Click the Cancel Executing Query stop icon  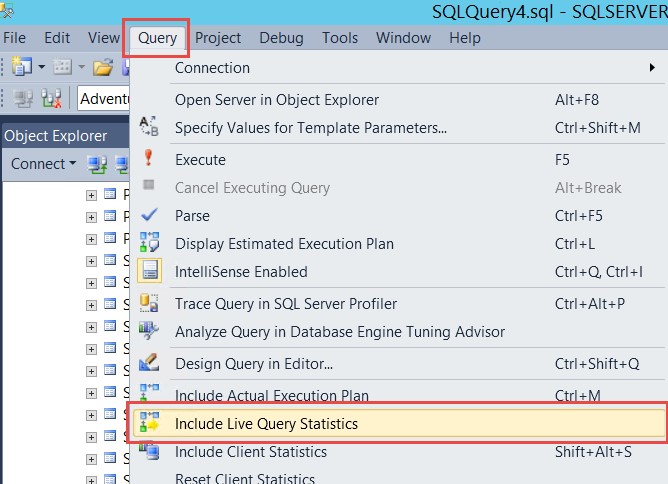(149, 184)
